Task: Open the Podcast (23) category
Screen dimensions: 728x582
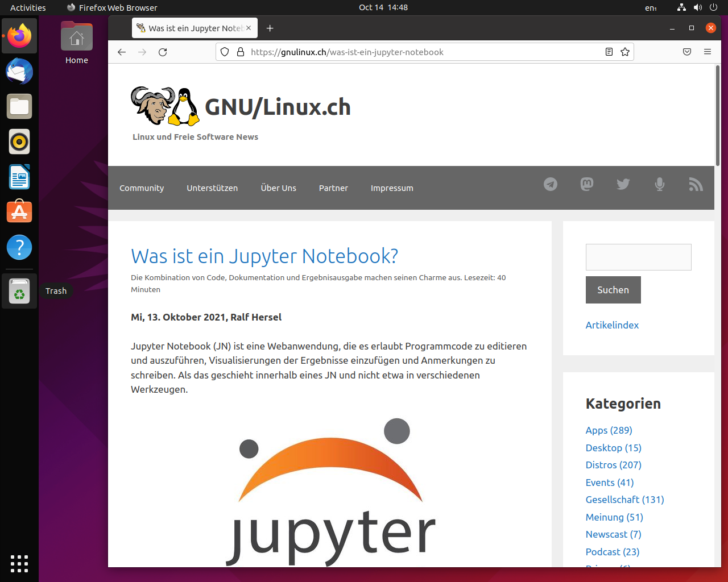Action: coord(613,552)
